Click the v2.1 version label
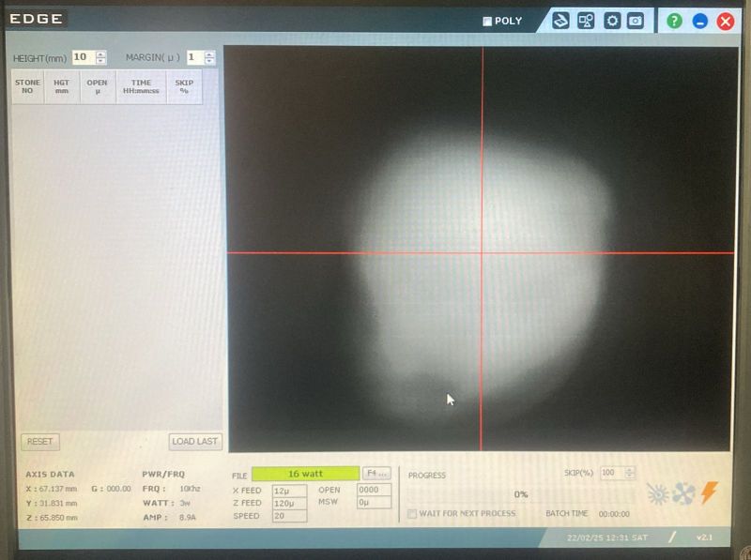751x560 pixels. tap(704, 537)
